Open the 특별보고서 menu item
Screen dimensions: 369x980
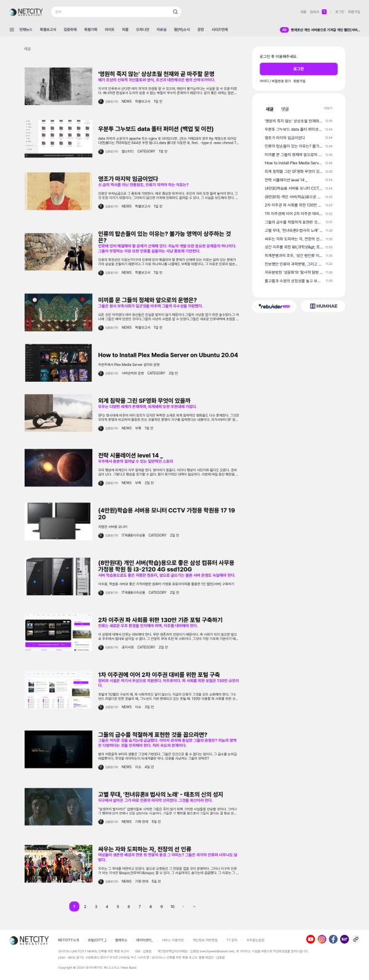tap(48, 30)
